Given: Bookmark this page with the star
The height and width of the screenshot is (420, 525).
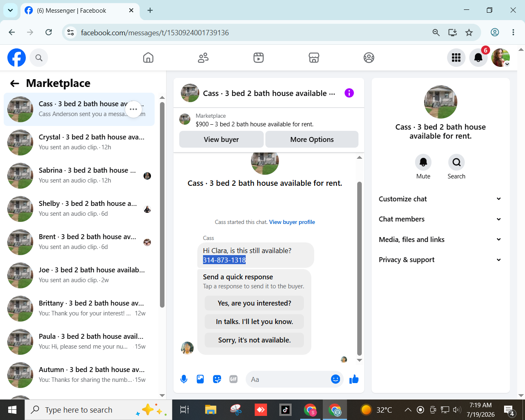Looking at the screenshot, I should pyautogui.click(x=469, y=32).
